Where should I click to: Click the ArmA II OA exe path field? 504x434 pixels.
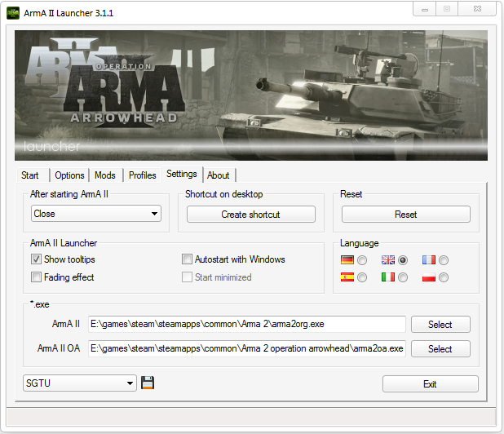coord(247,348)
